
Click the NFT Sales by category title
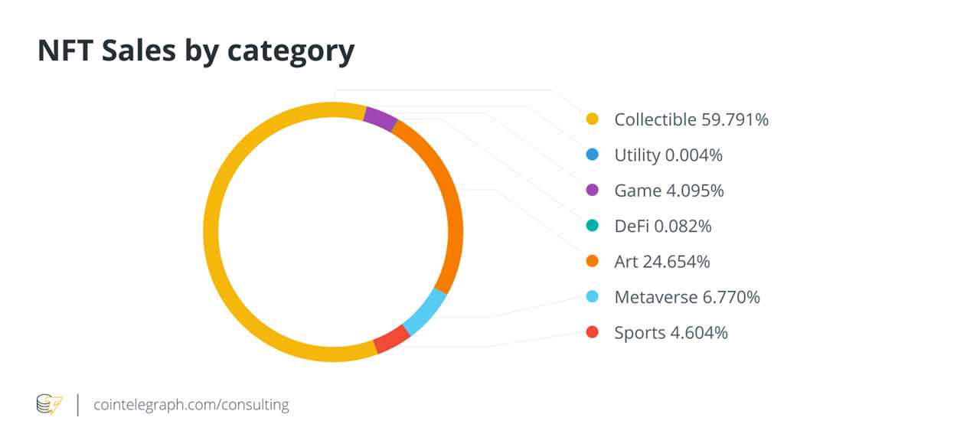196,51
